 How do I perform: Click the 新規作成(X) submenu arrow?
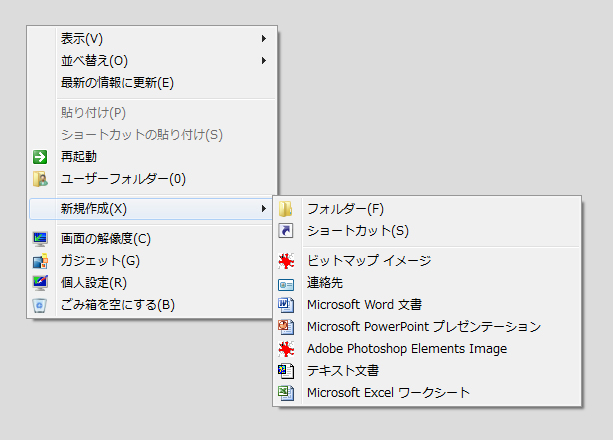264,209
